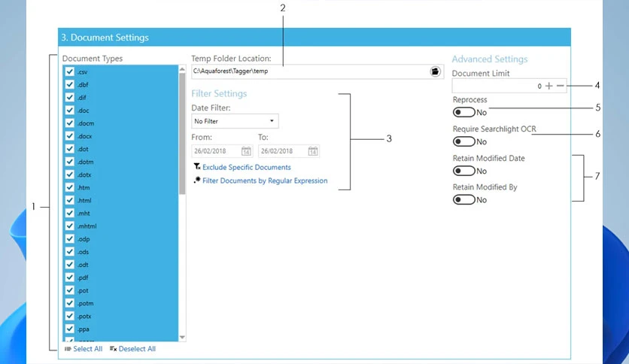The width and height of the screenshot is (629, 364).
Task: Toggle the Reprocess switch
Action: tap(463, 112)
